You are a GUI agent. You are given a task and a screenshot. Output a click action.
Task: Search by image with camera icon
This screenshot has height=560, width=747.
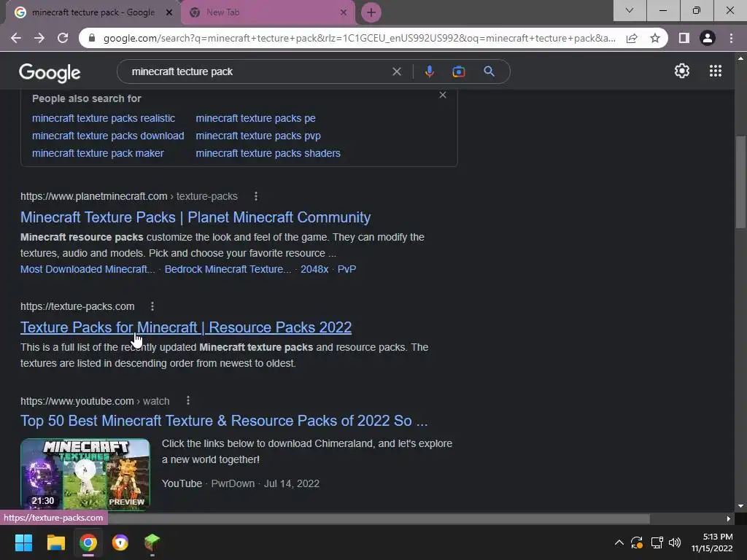[x=459, y=71]
